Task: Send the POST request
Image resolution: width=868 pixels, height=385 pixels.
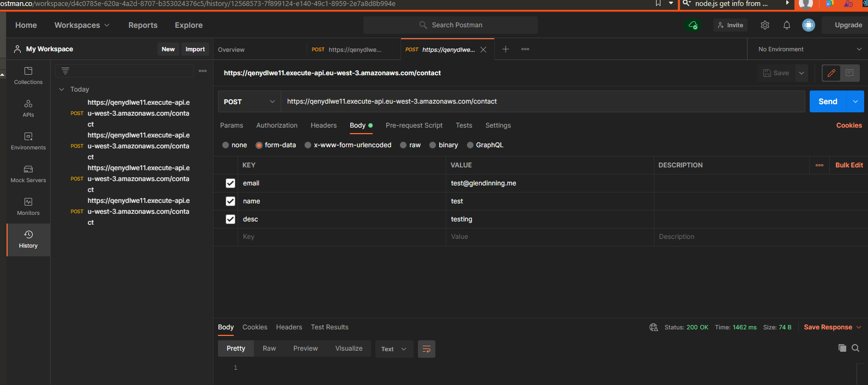Action: 828,101
